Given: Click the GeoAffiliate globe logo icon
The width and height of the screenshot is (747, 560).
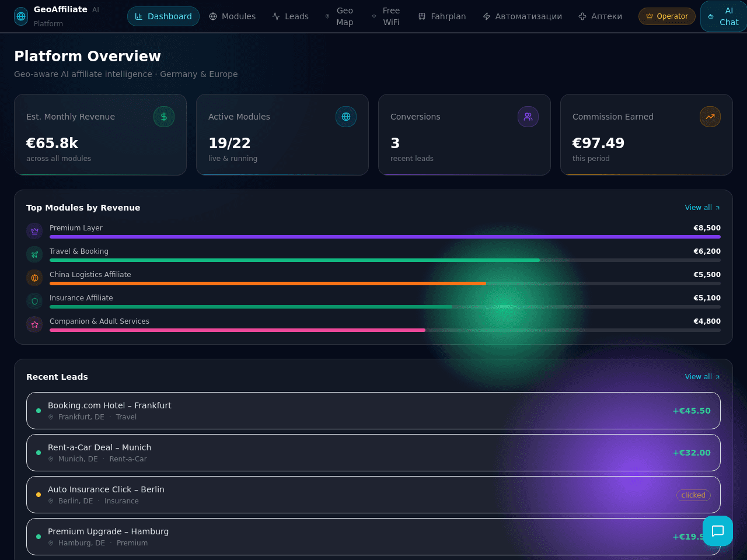Looking at the screenshot, I should (21, 16).
